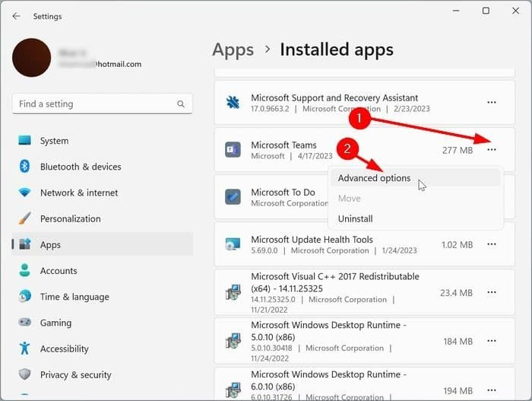Screen dimensions: 532x401
Task: Click the breadcrumb chevron after Apps
Action: [x=268, y=49]
